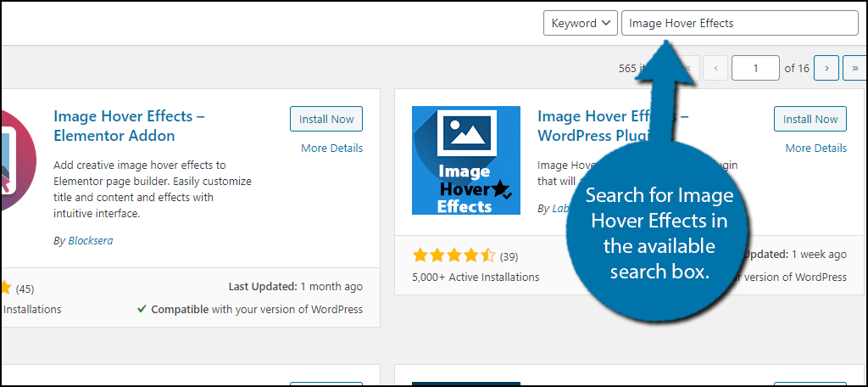This screenshot has height=387, width=868.
Task: Click Compatible with your version of WordPress text
Action: click(x=250, y=310)
